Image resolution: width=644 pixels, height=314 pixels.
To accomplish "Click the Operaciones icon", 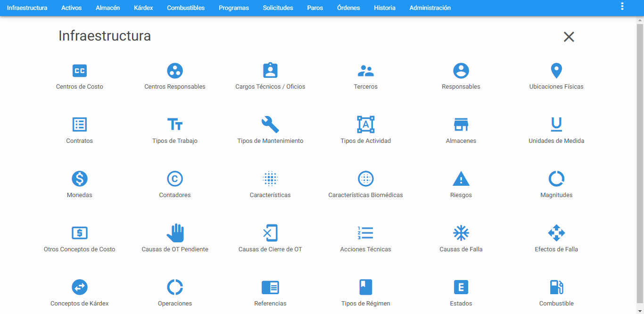I will point(175,287).
